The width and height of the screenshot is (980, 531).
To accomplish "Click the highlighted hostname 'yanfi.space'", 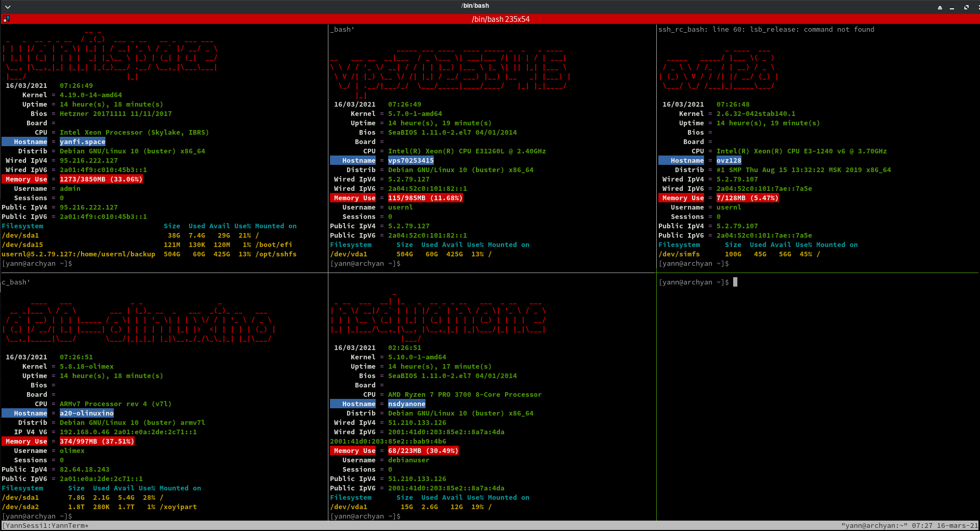I will pos(82,142).
